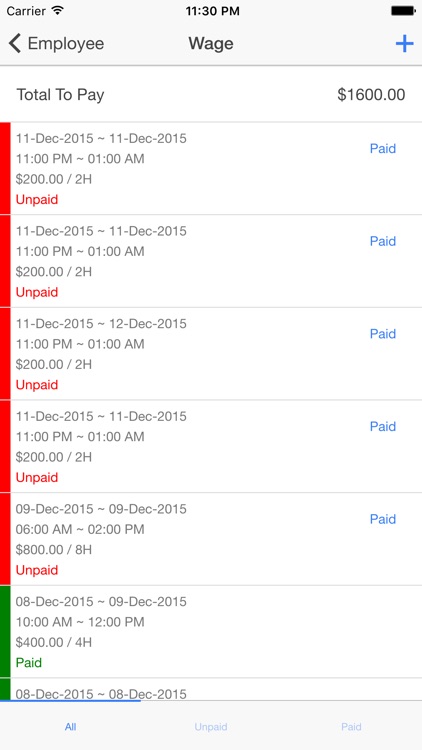The width and height of the screenshot is (422, 750).
Task: Open the paid $400.00 / 4H entry
Action: (211, 632)
